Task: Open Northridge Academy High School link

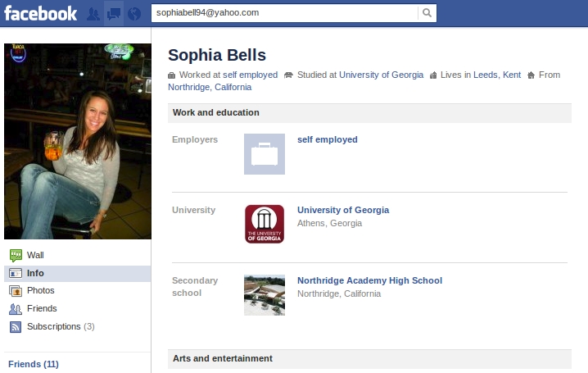Action: coord(369,280)
